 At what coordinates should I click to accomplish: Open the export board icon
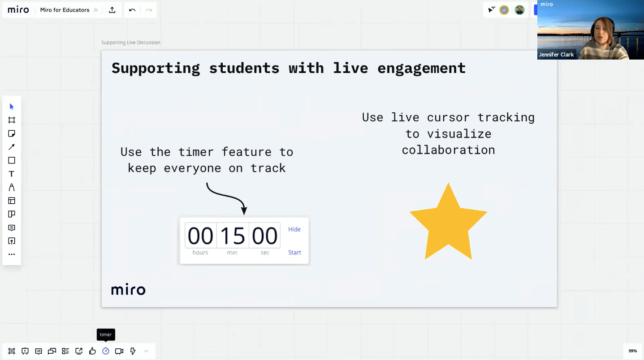pos(112,10)
